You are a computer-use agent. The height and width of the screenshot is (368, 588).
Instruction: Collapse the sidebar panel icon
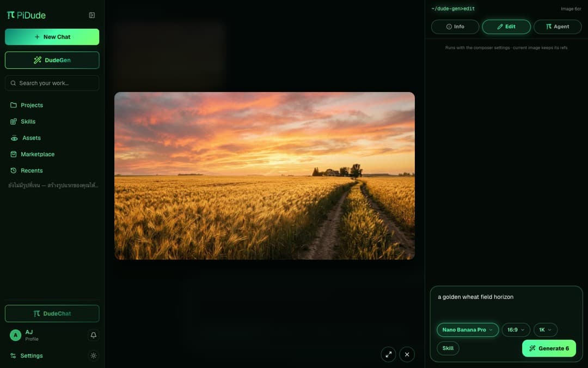tap(92, 15)
